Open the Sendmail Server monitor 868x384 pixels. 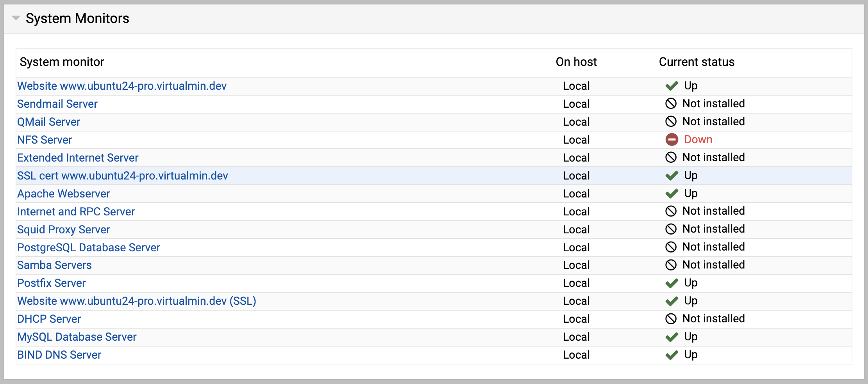57,104
